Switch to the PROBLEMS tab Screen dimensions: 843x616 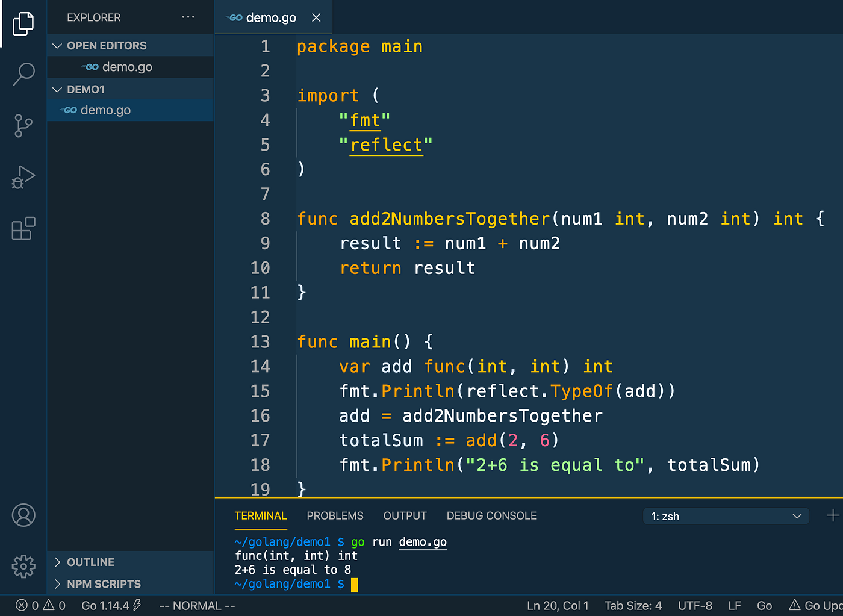coord(335,515)
